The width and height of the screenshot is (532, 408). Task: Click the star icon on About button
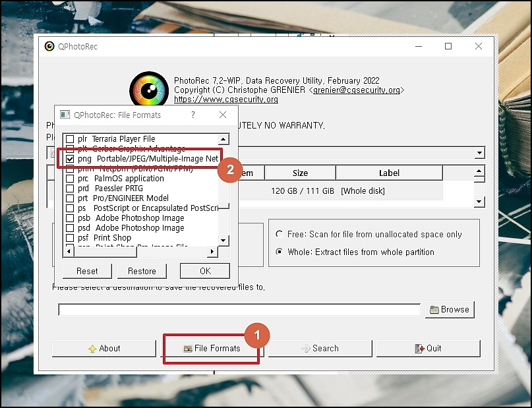tap(92, 349)
